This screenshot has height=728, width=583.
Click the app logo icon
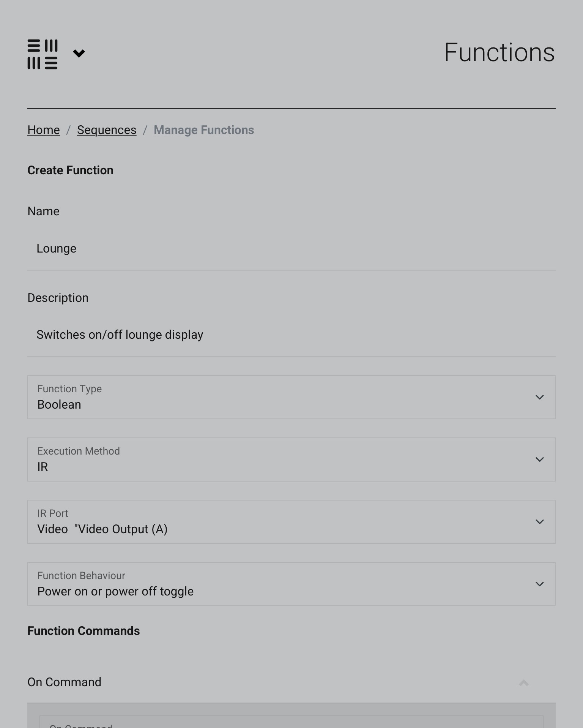click(x=43, y=54)
